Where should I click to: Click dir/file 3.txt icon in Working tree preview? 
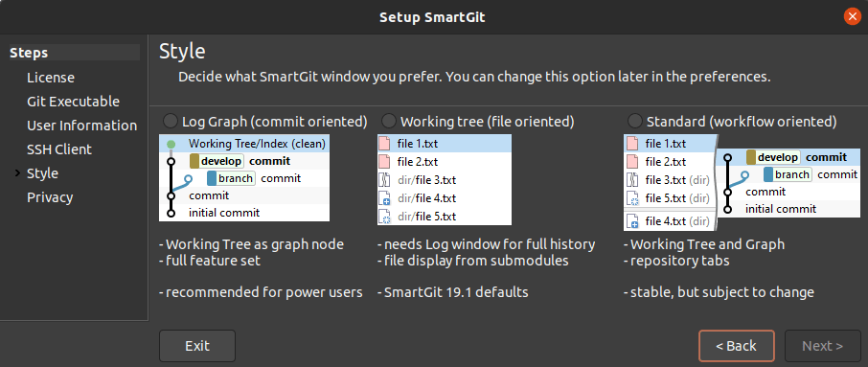tap(385, 180)
